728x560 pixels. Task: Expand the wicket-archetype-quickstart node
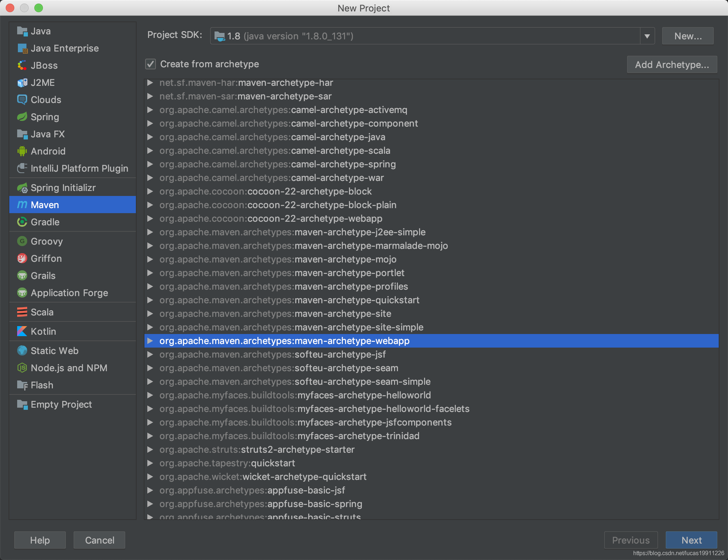[x=151, y=477]
